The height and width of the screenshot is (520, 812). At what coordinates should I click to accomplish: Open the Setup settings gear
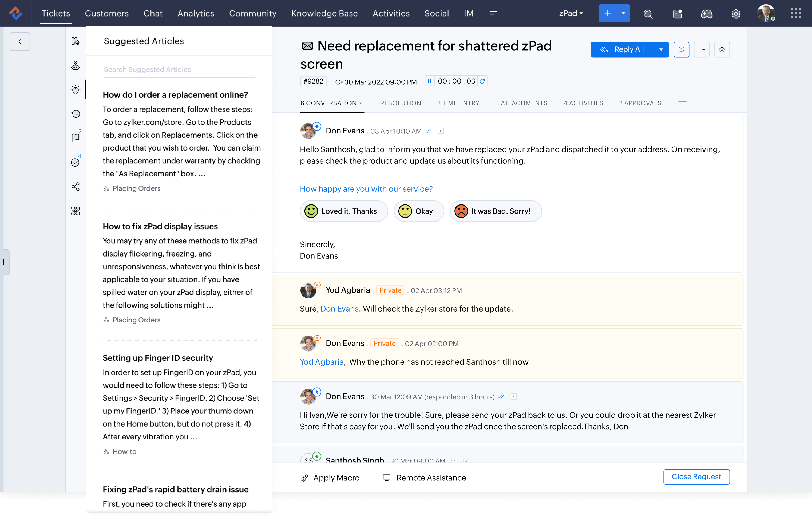(x=736, y=14)
